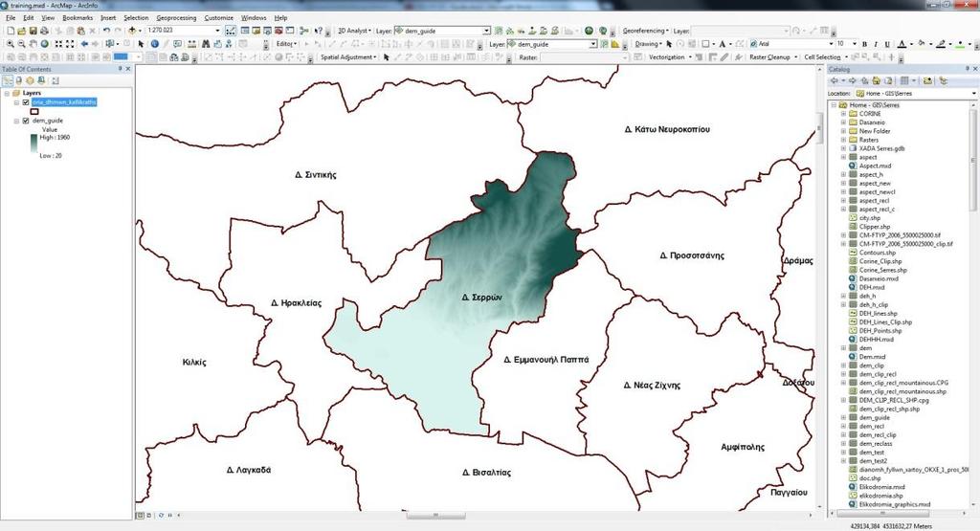Zoom to Full Extent globe icon
The image size is (980, 531).
[x=45, y=44]
